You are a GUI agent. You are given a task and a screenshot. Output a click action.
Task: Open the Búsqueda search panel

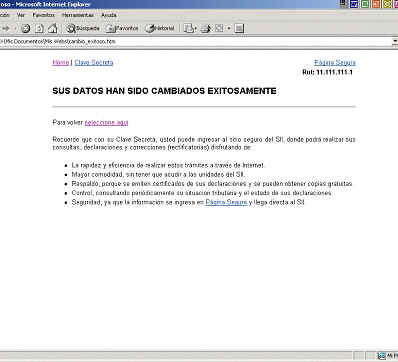pos(83,29)
